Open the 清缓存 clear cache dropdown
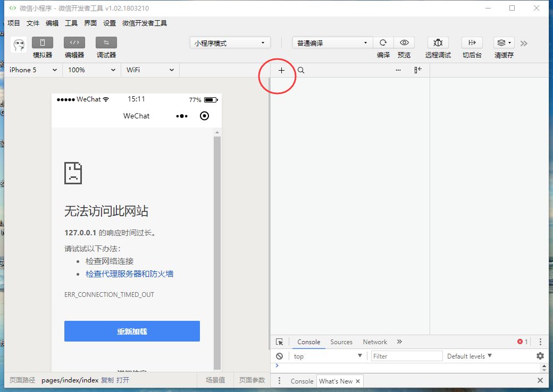Viewport: 553px width, 392px height. (x=504, y=42)
